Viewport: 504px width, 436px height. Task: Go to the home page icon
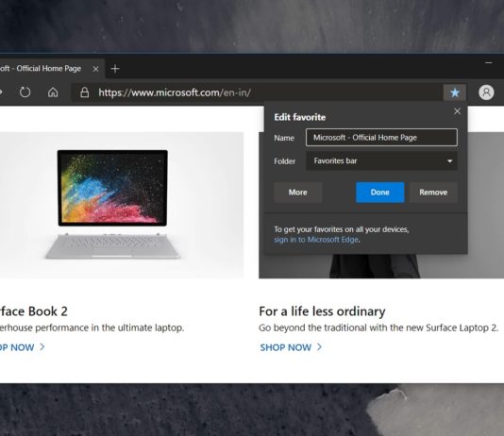click(53, 92)
